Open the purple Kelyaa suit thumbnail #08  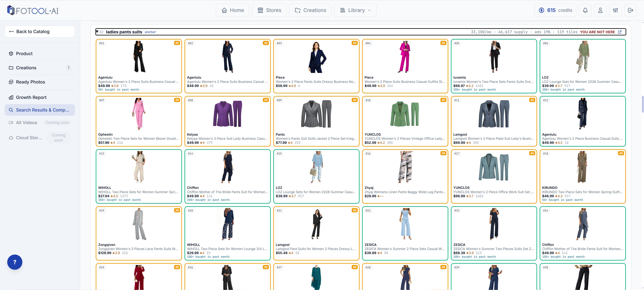pos(227,114)
